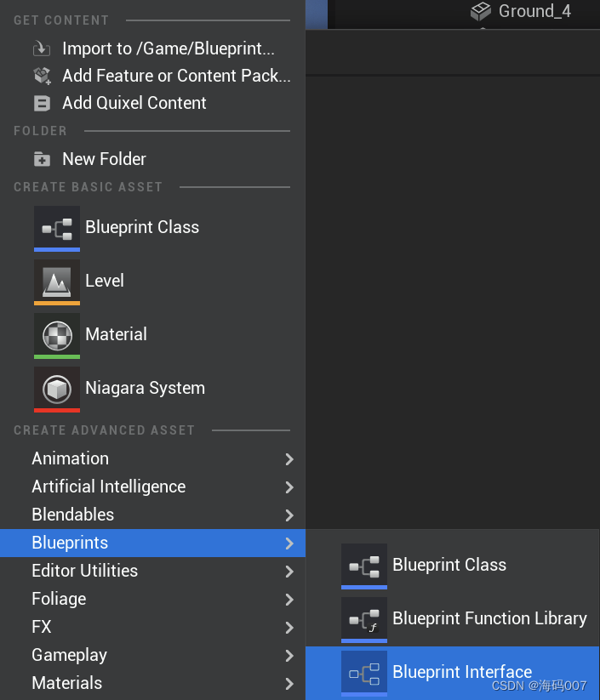Screen dimensions: 600x700
Task: Create a New Folder
Action: [153, 159]
